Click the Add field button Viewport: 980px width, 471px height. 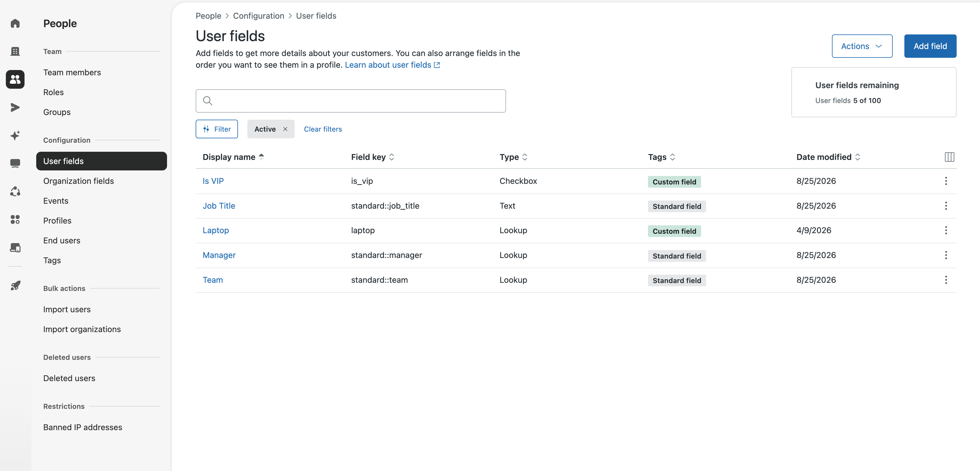[x=930, y=46]
